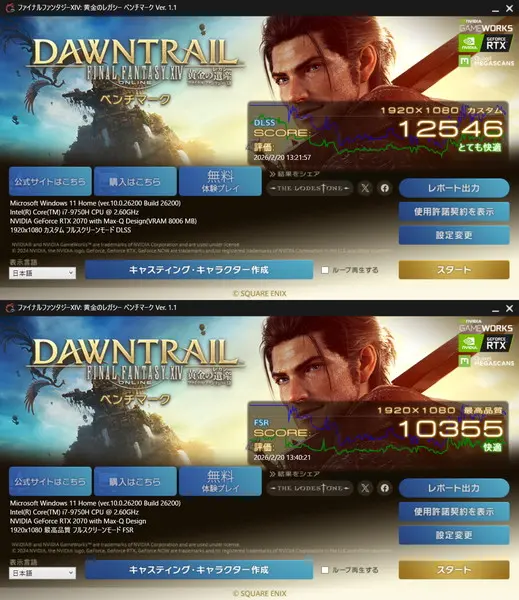Share the FSR result on Facebook

coord(385,488)
